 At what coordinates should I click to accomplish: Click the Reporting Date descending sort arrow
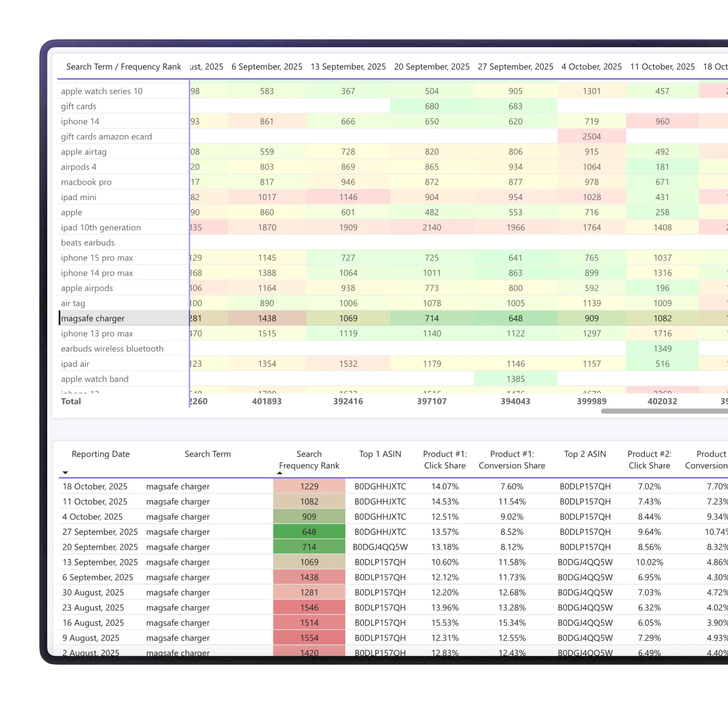[65, 473]
